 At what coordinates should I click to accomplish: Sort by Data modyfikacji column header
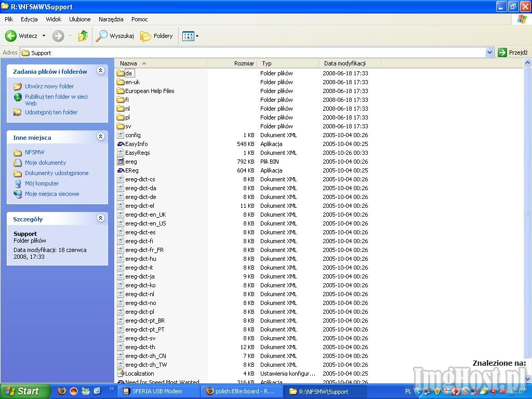351,63
